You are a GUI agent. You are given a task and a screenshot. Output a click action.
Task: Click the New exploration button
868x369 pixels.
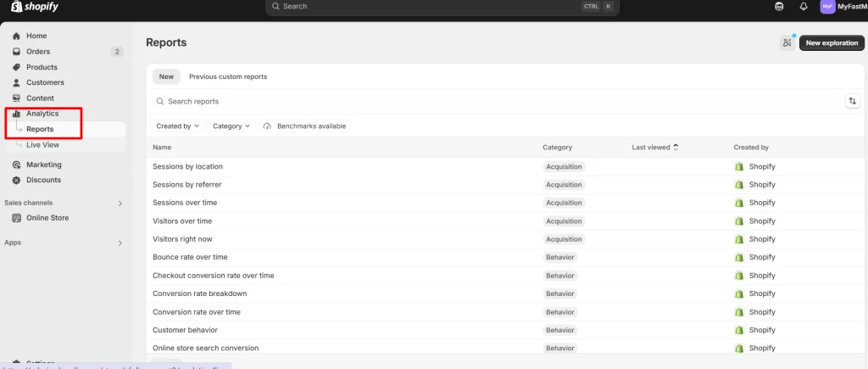click(832, 42)
